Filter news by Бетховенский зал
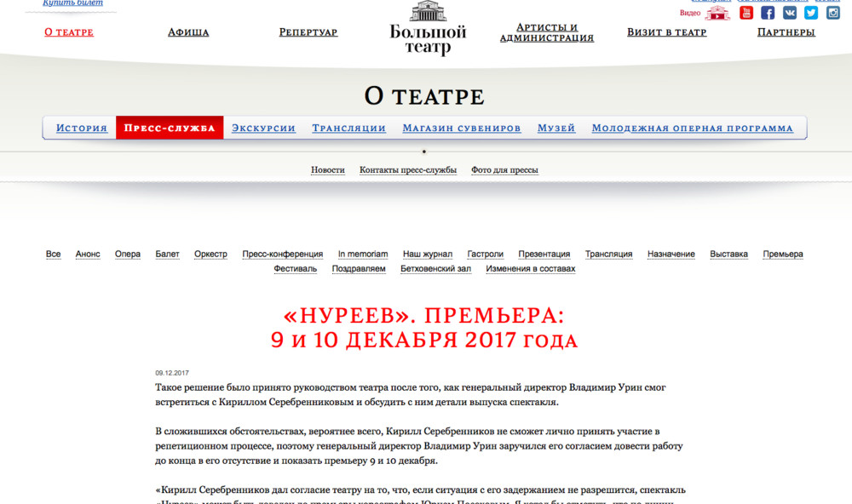Viewport: 852px width, 504px height. click(x=435, y=269)
